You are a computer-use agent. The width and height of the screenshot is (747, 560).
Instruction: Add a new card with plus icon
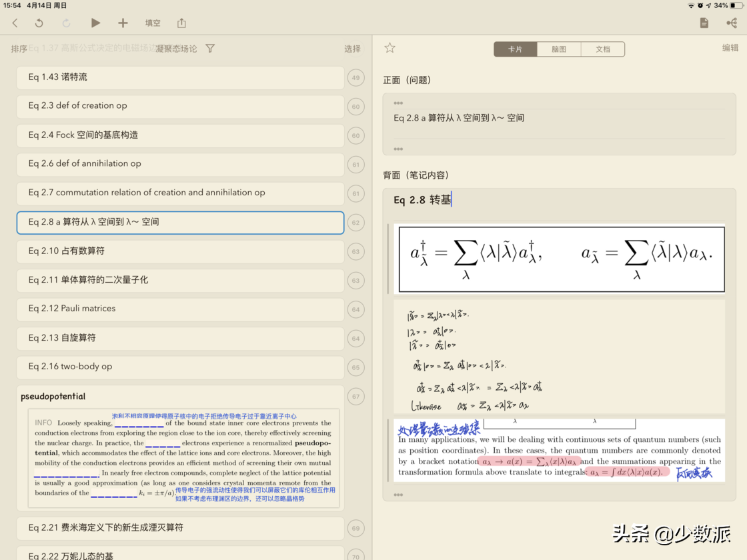coord(123,23)
